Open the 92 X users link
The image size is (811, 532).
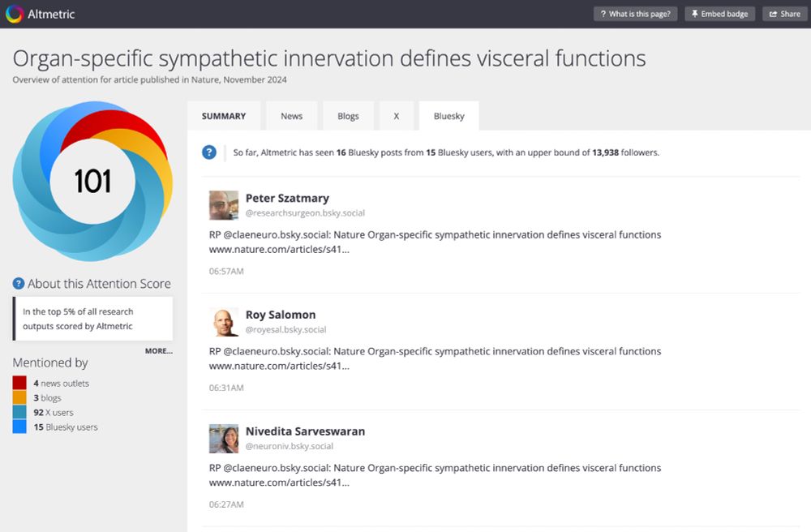tap(54, 413)
